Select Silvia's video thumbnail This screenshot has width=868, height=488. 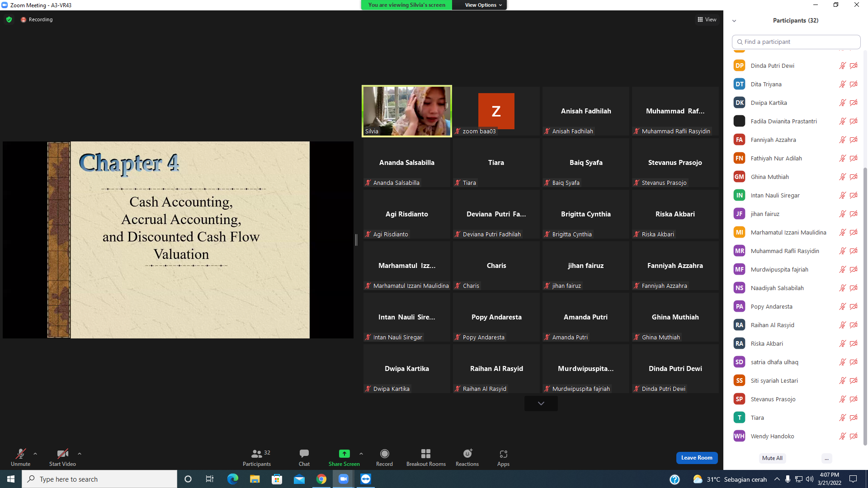pos(406,111)
